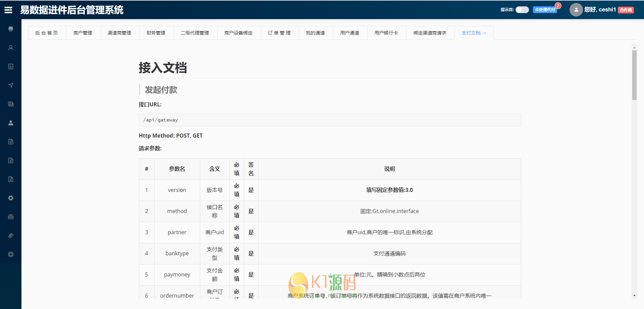This screenshot has width=644, height=309.
Task: Click the solid person icon in sidebar
Action: coord(11,123)
